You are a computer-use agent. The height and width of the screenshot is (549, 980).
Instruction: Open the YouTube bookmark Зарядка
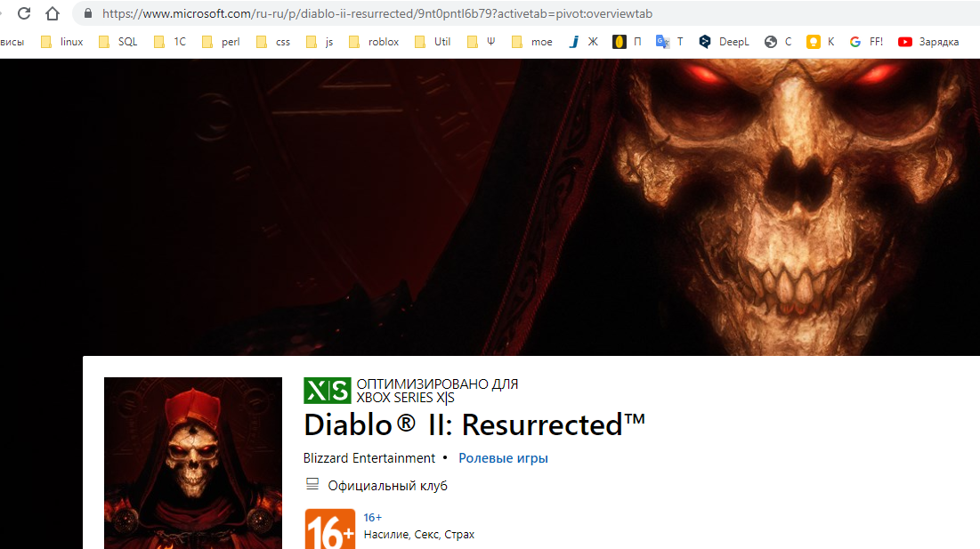tap(928, 42)
